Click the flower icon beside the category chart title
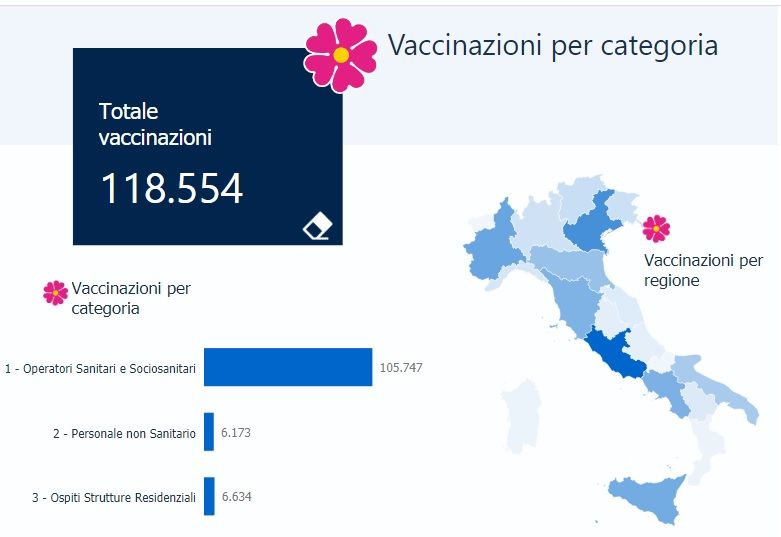Viewport: 781px width, 537px height. pos(55,293)
